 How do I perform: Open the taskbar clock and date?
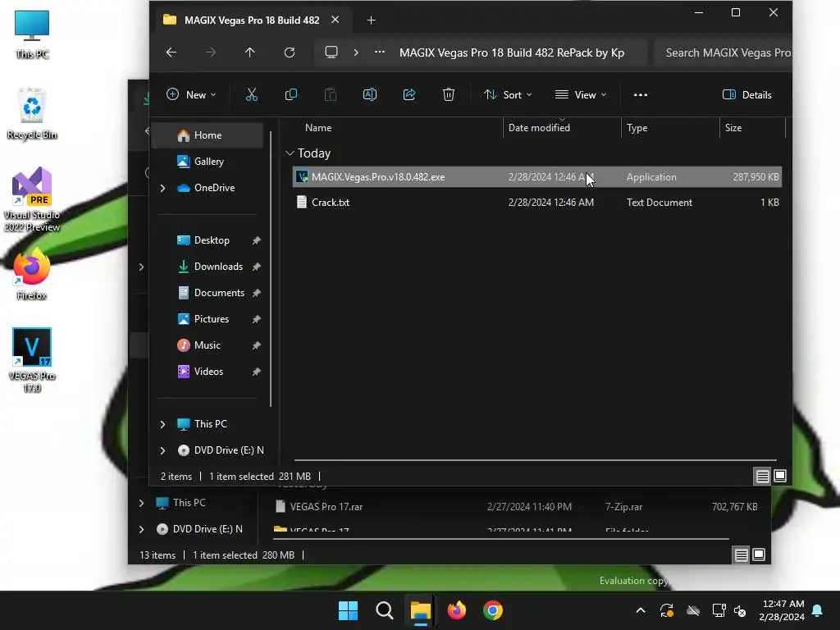(x=782, y=610)
